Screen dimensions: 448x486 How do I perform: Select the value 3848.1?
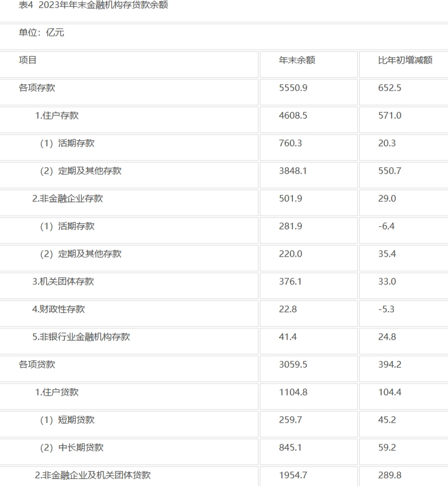tap(293, 170)
